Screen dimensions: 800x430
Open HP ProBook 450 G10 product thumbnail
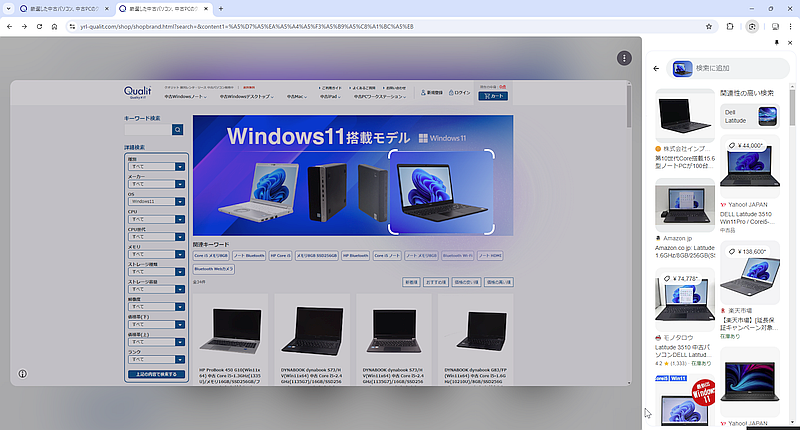point(230,331)
